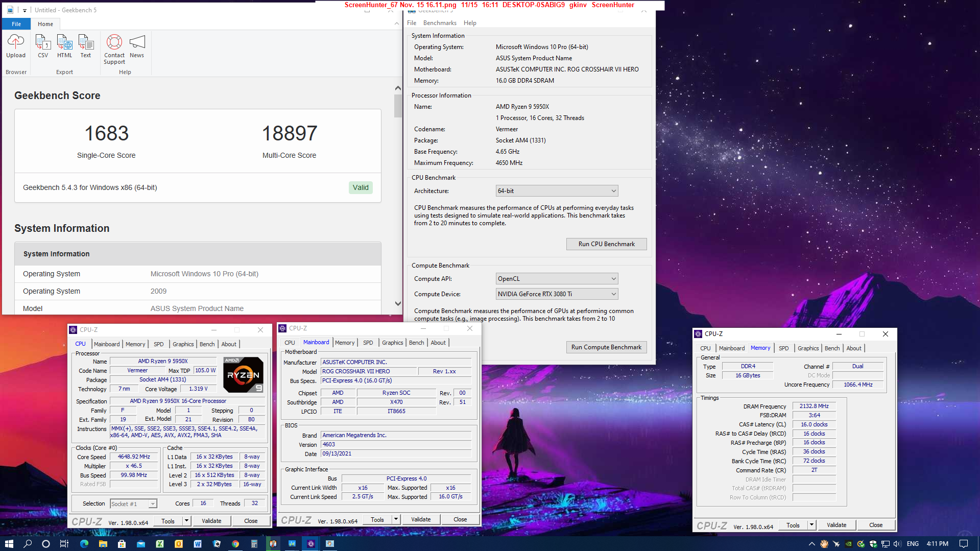
Task: Click the 18897 Multi-Core Score value
Action: pyautogui.click(x=289, y=133)
